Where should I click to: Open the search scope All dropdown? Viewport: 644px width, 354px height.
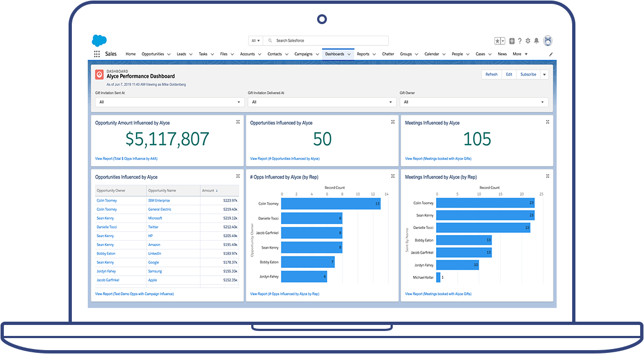point(256,41)
